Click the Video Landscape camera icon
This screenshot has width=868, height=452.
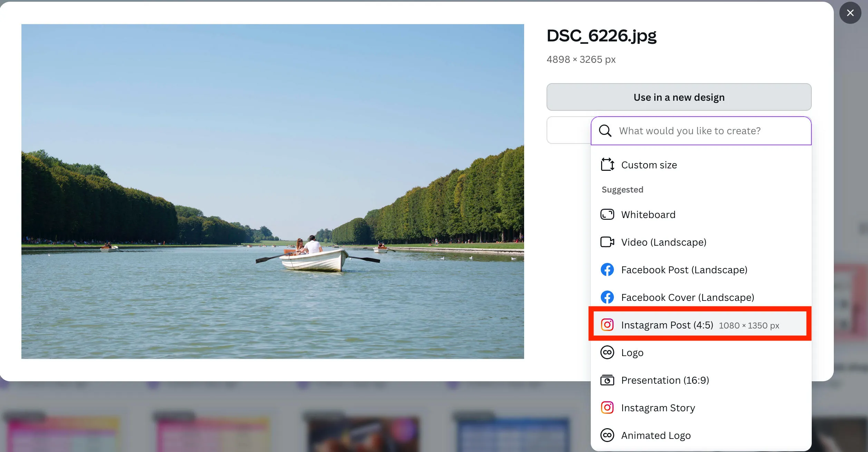pos(607,242)
